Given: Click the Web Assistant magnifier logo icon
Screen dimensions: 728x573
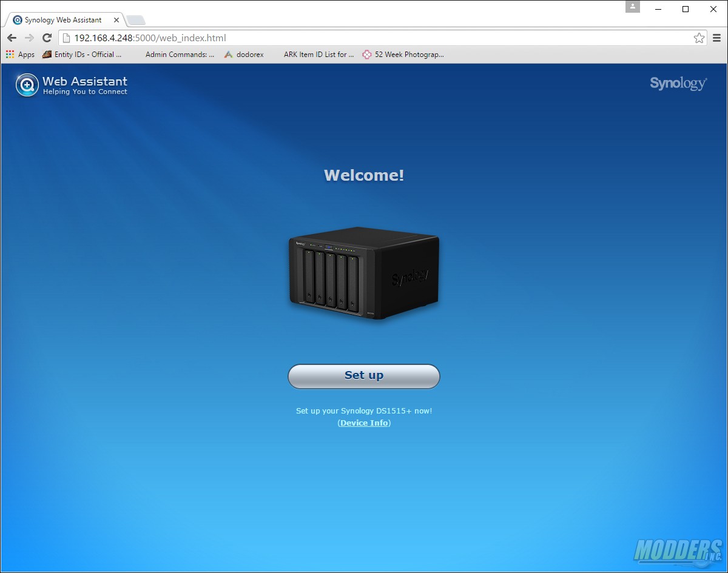Looking at the screenshot, I should 27,85.
